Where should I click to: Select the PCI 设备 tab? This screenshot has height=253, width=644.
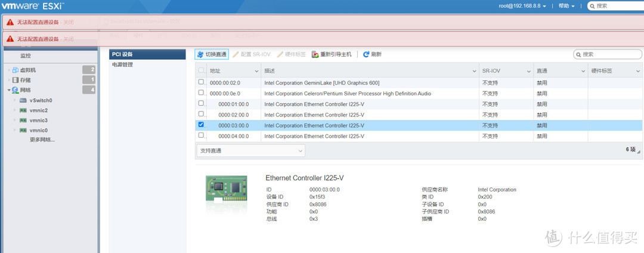pyautogui.click(x=147, y=54)
